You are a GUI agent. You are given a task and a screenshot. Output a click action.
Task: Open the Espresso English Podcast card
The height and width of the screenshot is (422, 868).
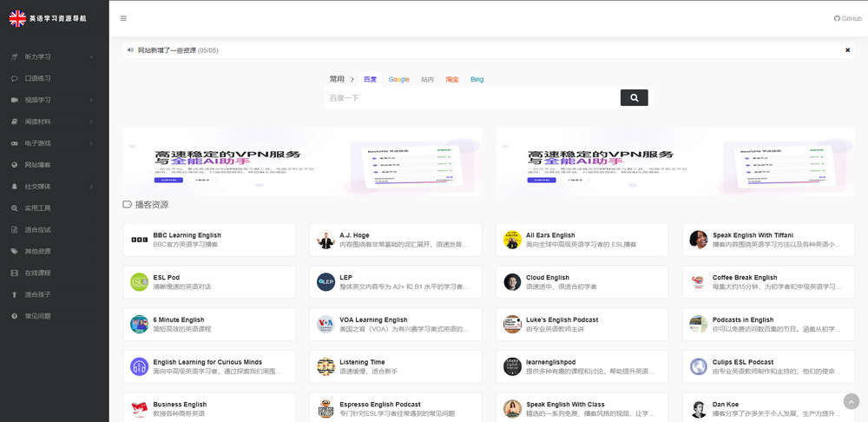coord(396,408)
